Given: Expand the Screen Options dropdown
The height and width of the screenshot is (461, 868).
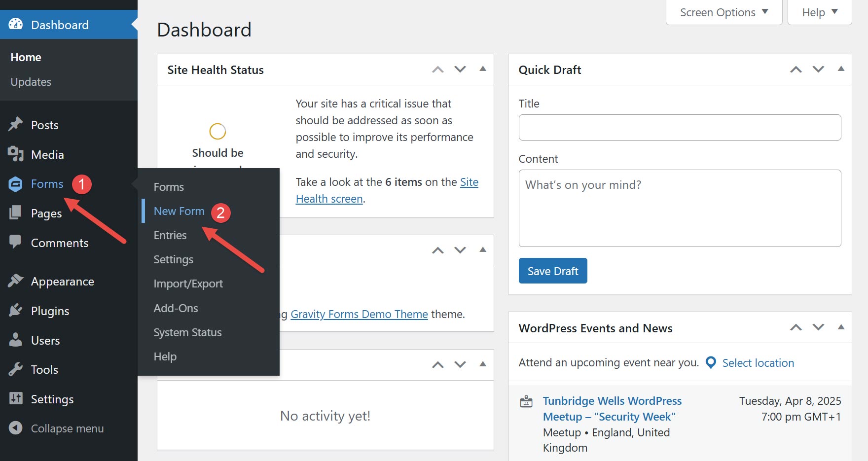Looking at the screenshot, I should pyautogui.click(x=724, y=12).
